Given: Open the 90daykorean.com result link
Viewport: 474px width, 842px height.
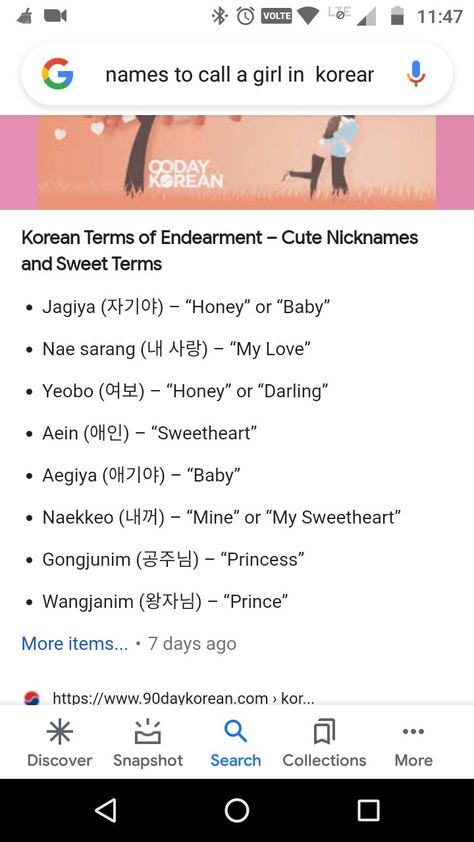Looking at the screenshot, I should point(184,699).
